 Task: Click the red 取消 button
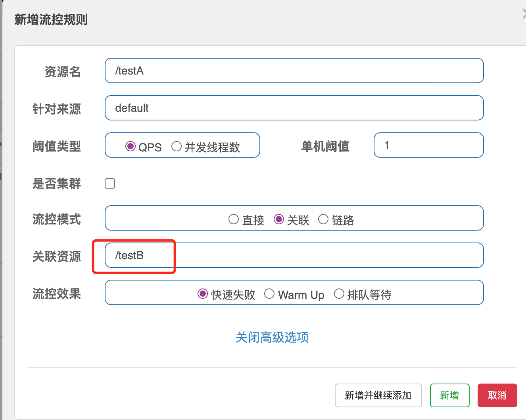pos(497,395)
